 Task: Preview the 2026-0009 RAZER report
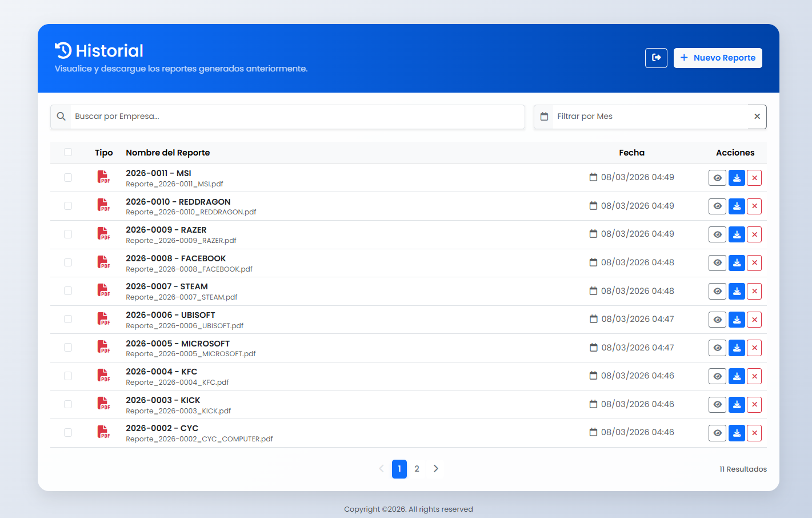click(x=717, y=234)
